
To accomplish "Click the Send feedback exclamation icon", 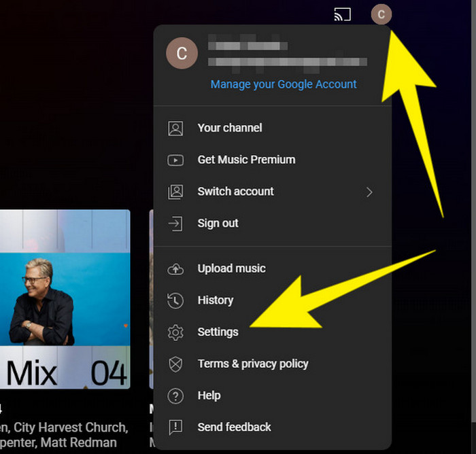I will coord(175,427).
